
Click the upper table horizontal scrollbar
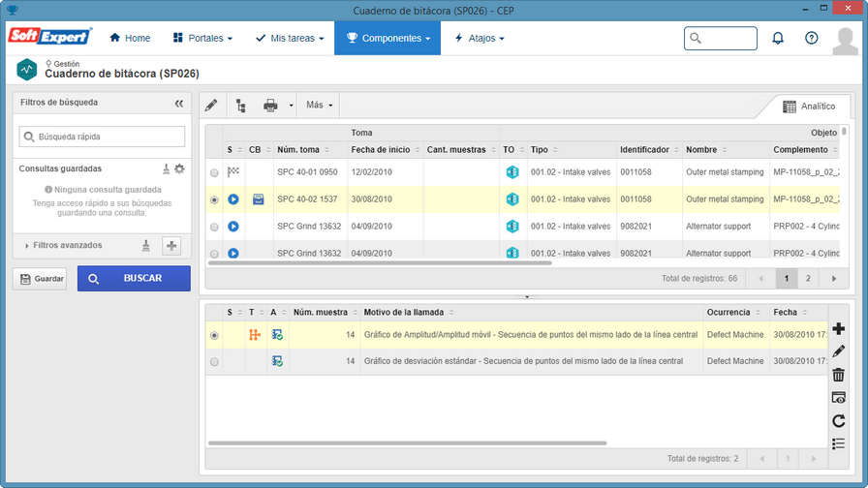click(x=380, y=262)
